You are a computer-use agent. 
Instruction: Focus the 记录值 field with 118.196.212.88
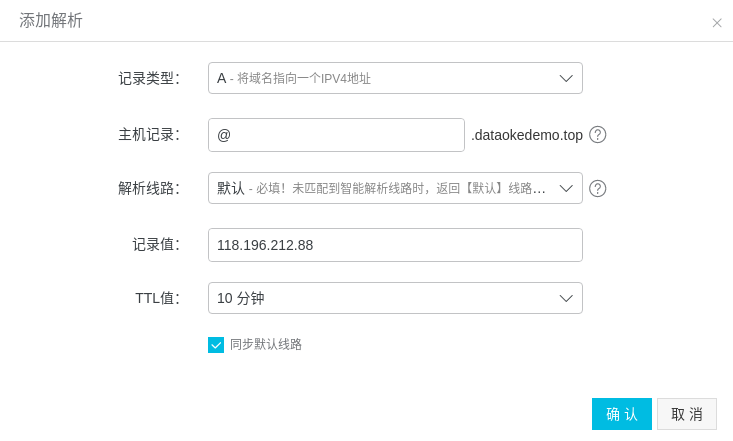tap(395, 245)
